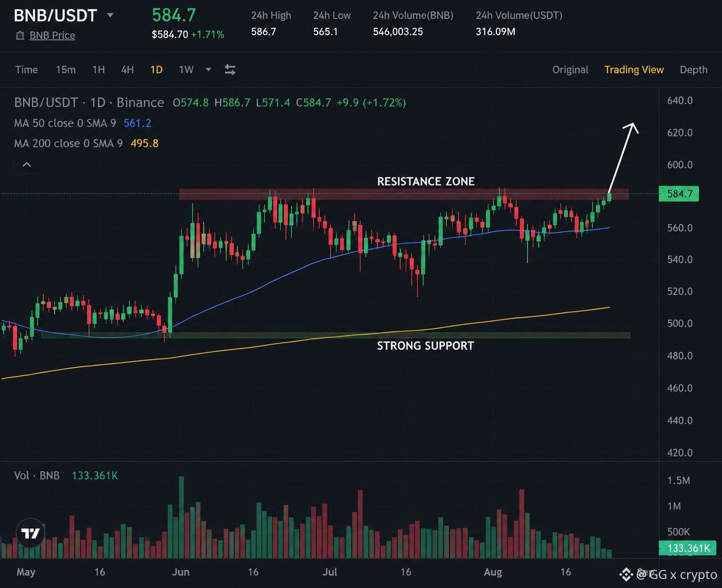Open the BNB Price link
This screenshot has width=722, height=588.
(x=52, y=35)
